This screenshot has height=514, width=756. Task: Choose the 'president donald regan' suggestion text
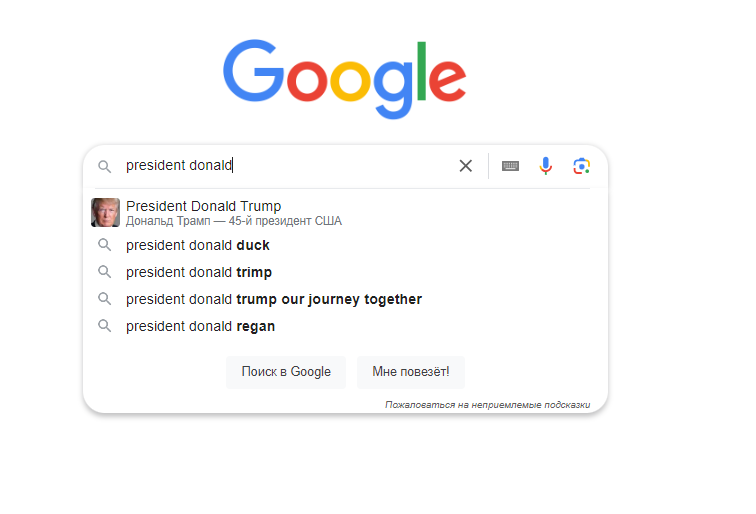pyautogui.click(x=200, y=326)
